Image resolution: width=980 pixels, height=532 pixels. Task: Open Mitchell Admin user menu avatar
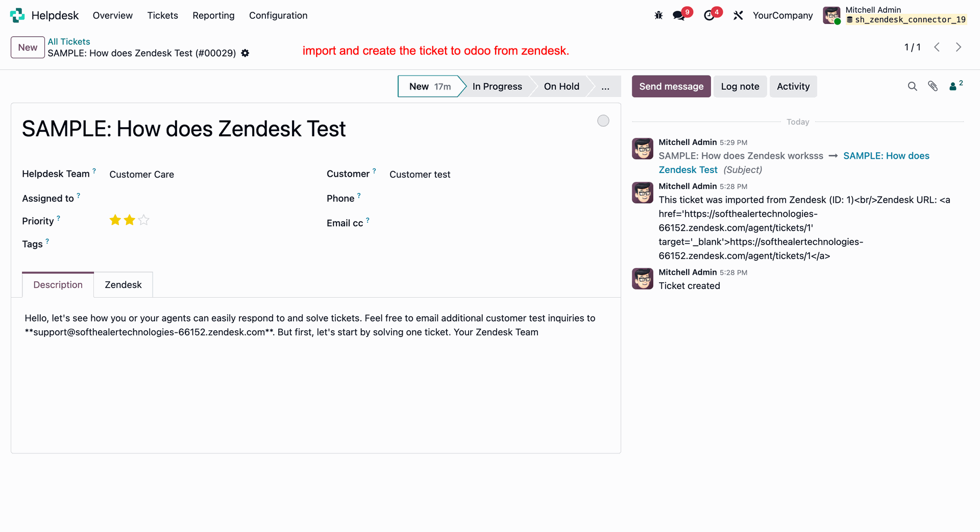[x=831, y=15]
